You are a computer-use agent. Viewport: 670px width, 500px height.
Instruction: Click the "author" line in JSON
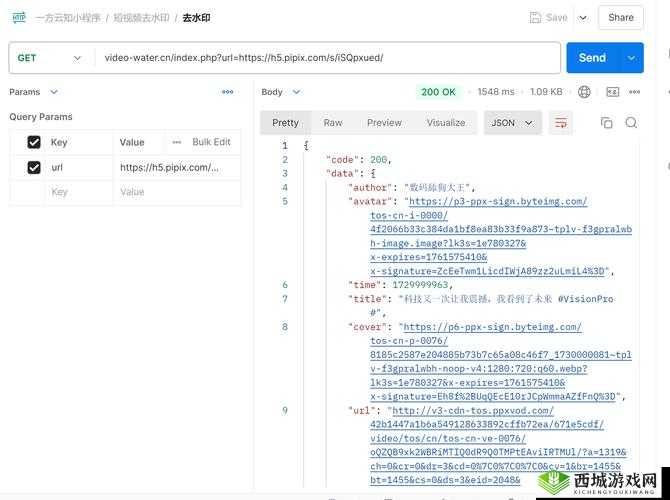411,188
